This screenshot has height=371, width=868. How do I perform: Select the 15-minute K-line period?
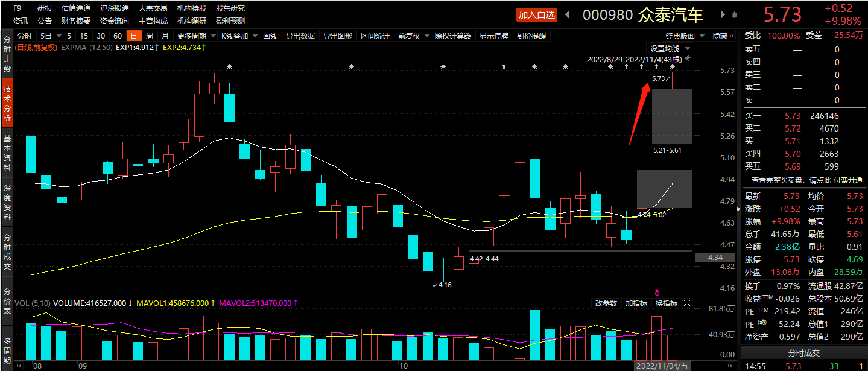84,36
